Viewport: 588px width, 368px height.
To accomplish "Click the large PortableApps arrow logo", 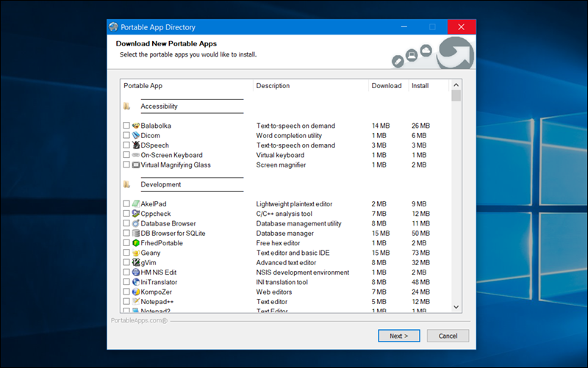I will 456,53.
